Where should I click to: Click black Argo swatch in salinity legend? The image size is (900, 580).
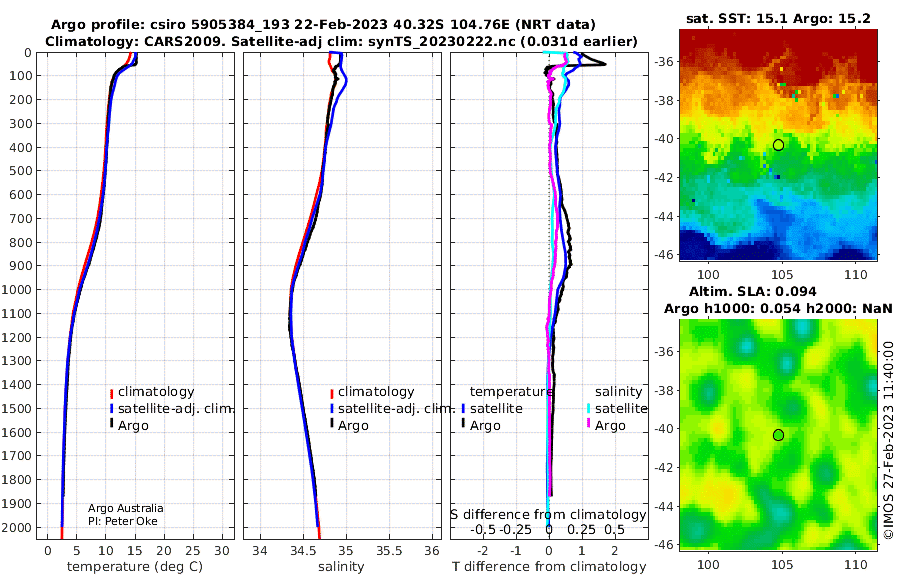pyautogui.click(x=332, y=424)
